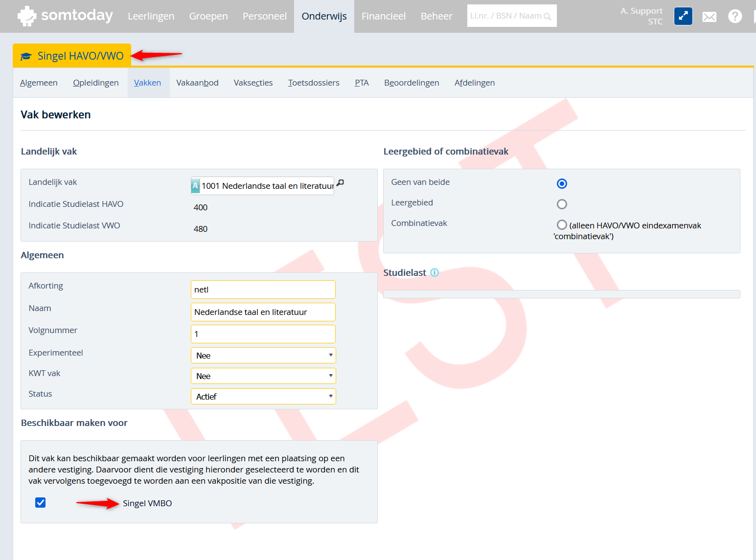Image resolution: width=756 pixels, height=560 pixels.
Task: Switch to the Algemeen tab
Action: [x=39, y=83]
